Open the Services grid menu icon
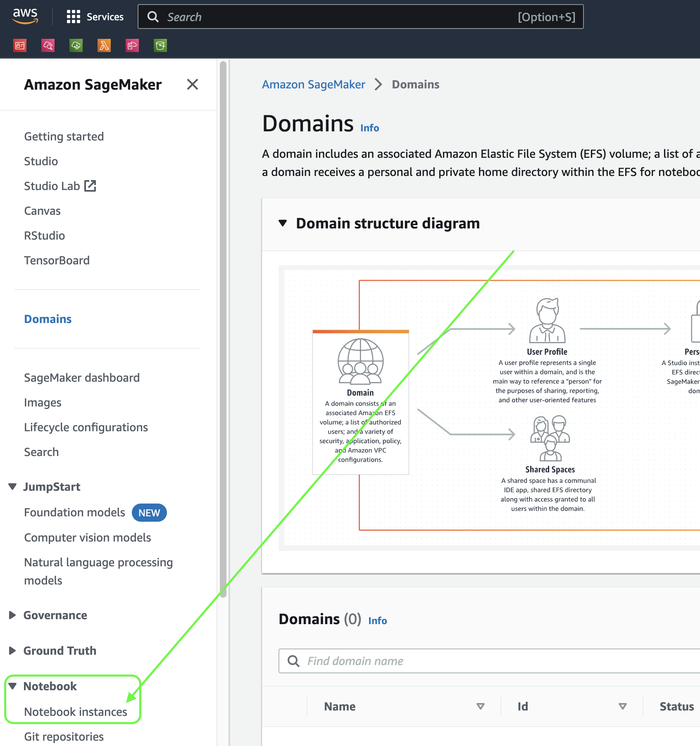This screenshot has width=700, height=746. tap(74, 17)
